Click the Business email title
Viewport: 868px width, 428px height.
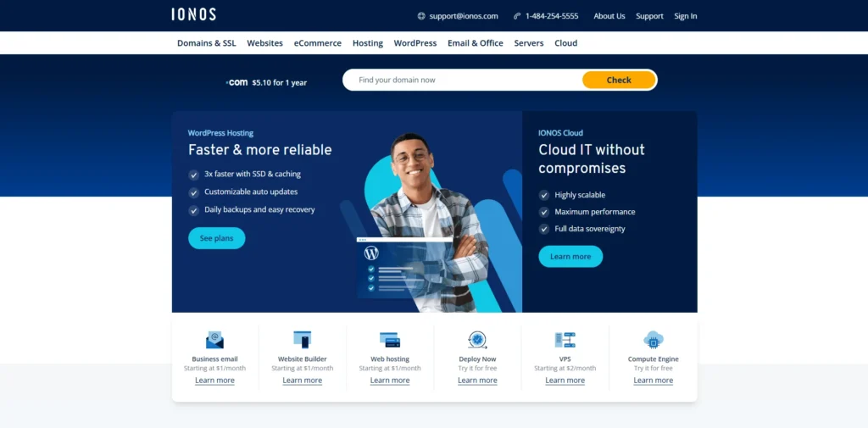(x=214, y=359)
